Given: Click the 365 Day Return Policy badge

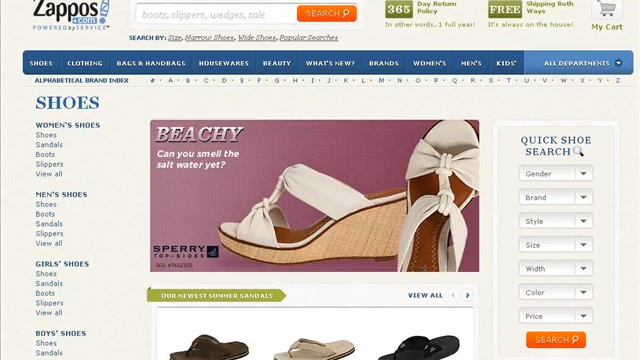Looking at the screenshot, I should click(x=399, y=9).
